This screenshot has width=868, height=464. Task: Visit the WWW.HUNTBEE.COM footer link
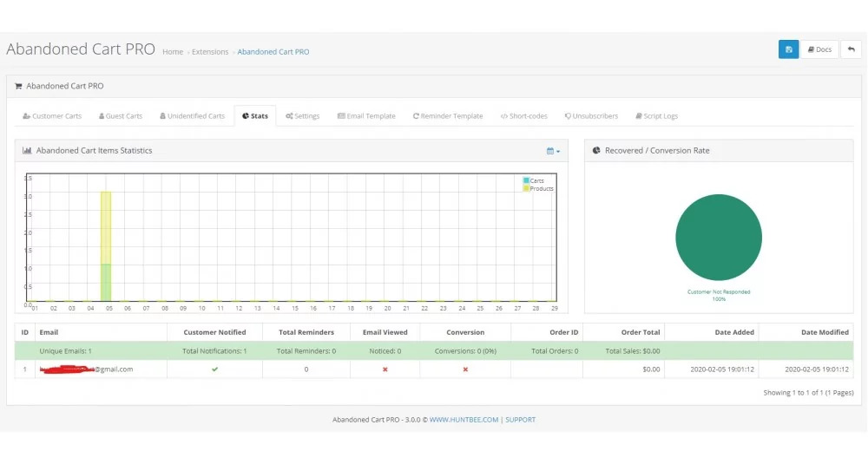point(464,420)
